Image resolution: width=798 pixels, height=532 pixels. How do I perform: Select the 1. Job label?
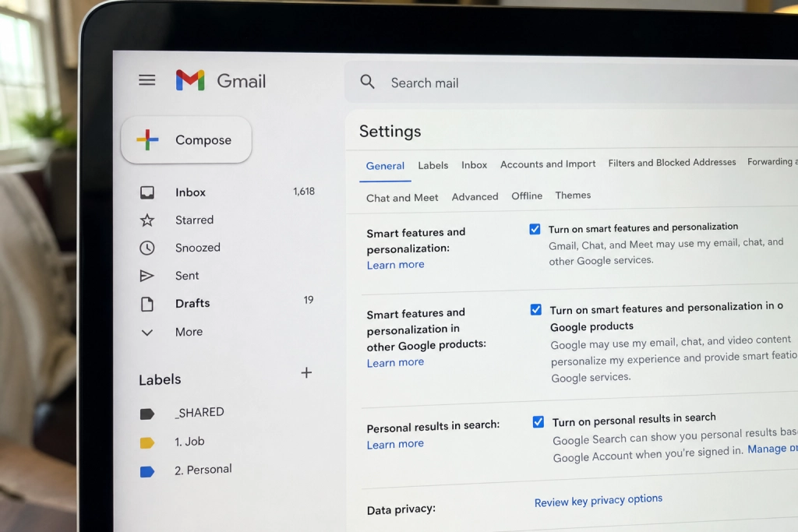pos(189,442)
